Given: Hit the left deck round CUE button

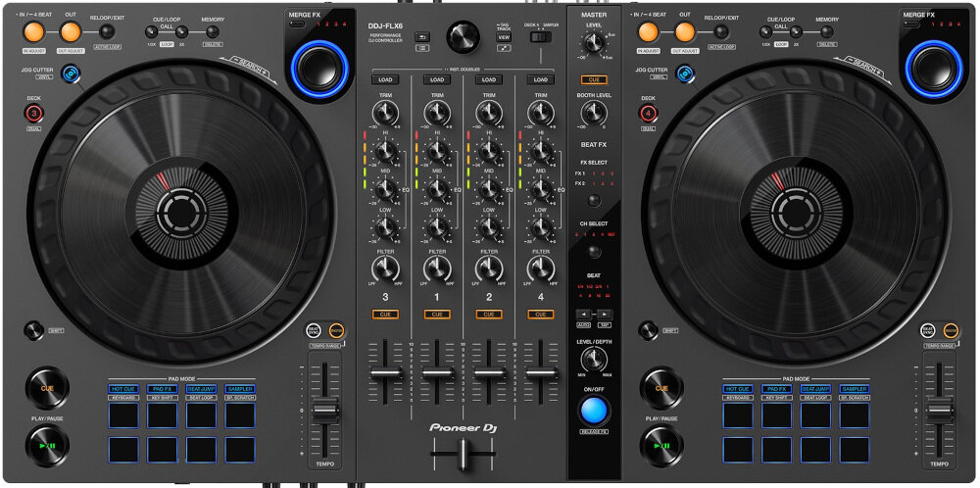Looking at the screenshot, I should (x=47, y=388).
